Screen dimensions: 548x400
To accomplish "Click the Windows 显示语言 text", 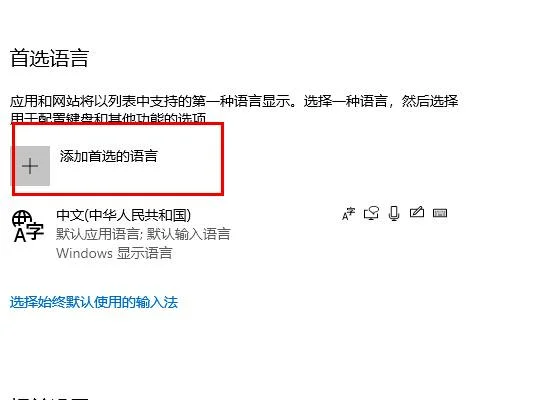I will 114,253.
